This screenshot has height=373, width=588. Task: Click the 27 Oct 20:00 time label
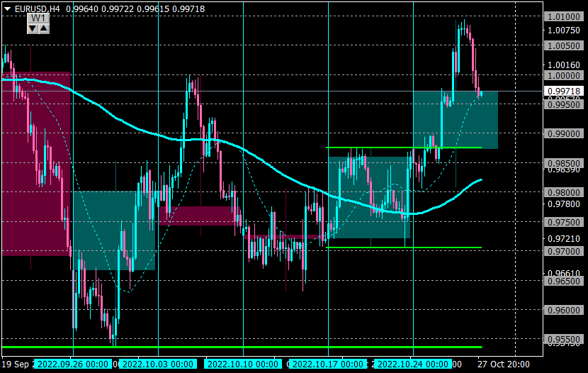point(504,364)
